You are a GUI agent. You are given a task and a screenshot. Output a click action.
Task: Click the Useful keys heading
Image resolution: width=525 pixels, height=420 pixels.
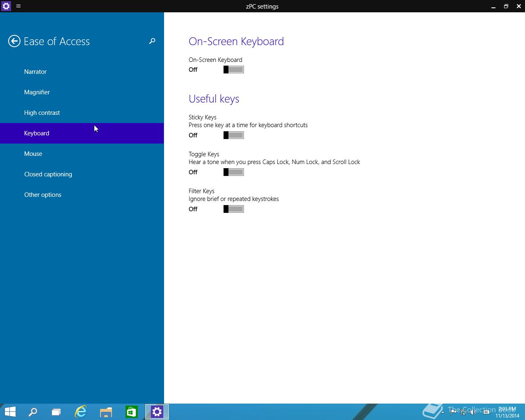(214, 99)
